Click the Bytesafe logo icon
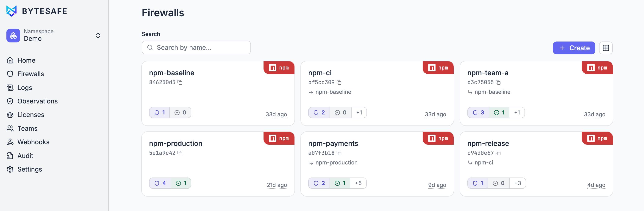This screenshot has height=211, width=644. click(x=11, y=11)
